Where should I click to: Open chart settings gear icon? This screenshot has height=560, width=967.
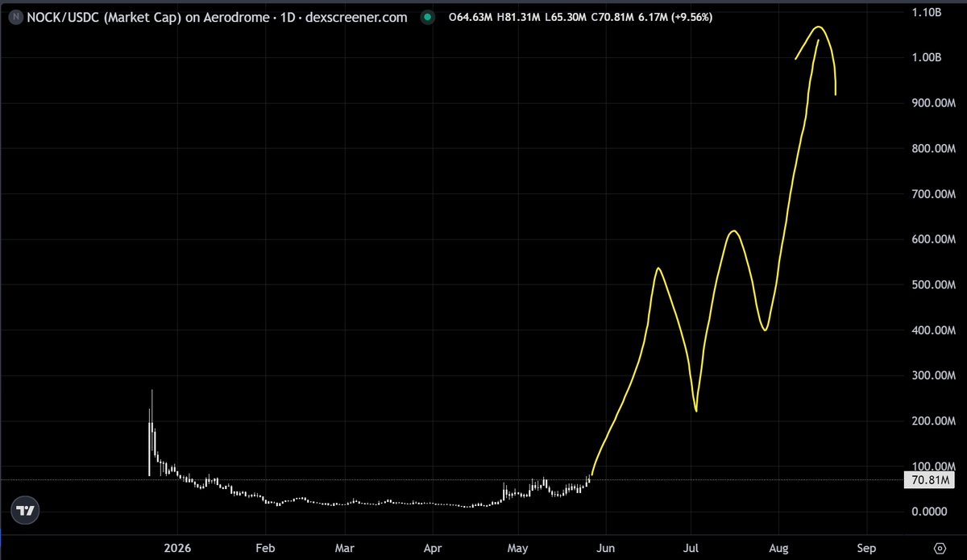(x=940, y=547)
